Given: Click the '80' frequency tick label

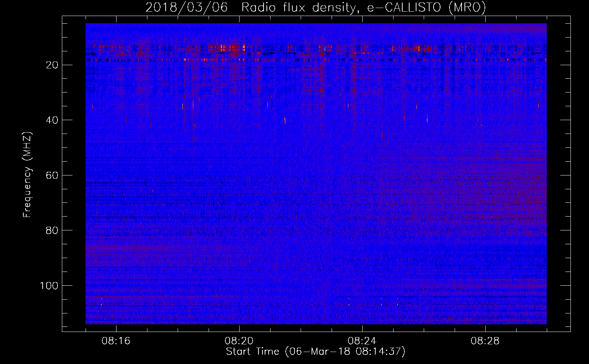Looking at the screenshot, I should click(52, 230).
